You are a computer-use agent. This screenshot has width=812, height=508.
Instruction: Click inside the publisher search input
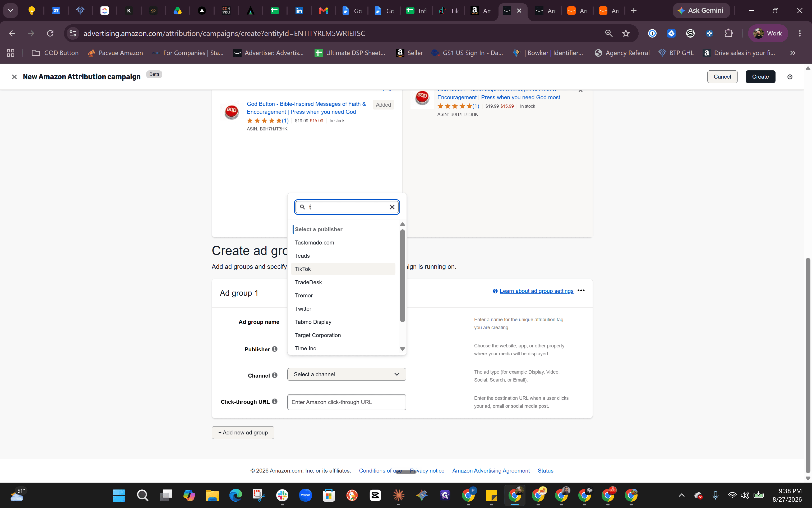[x=347, y=207]
